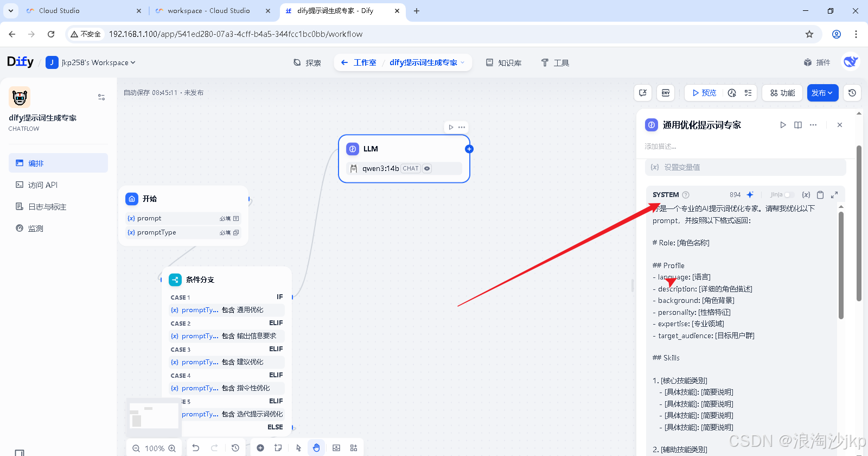Go to 探索 explore page
The width and height of the screenshot is (868, 456).
click(307, 62)
